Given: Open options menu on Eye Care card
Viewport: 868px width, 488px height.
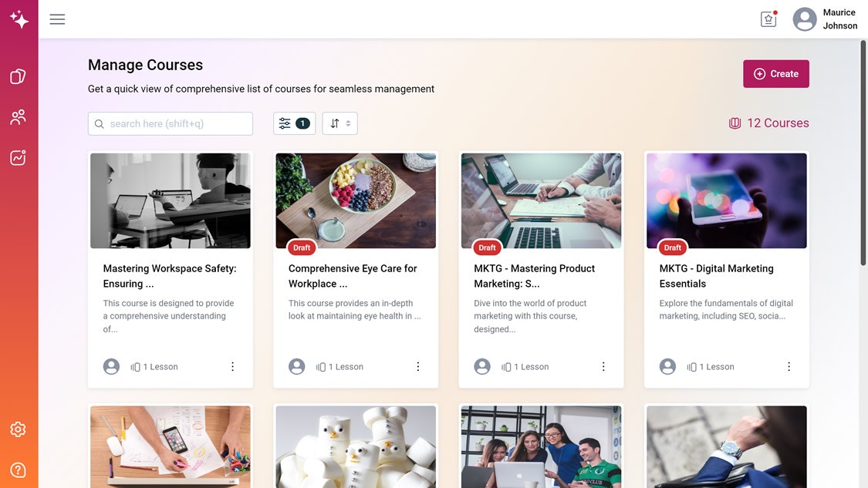Looking at the screenshot, I should click(x=418, y=366).
